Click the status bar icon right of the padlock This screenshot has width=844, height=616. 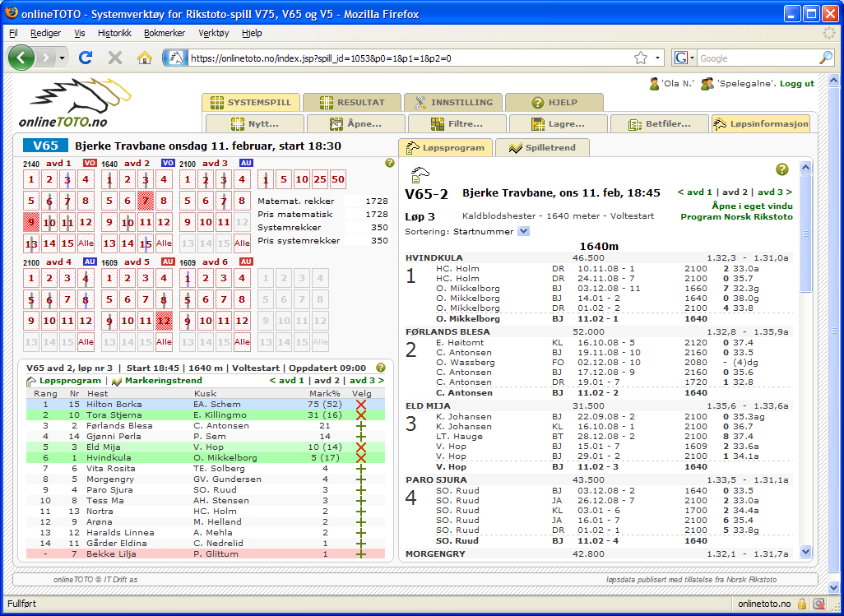coord(819,603)
